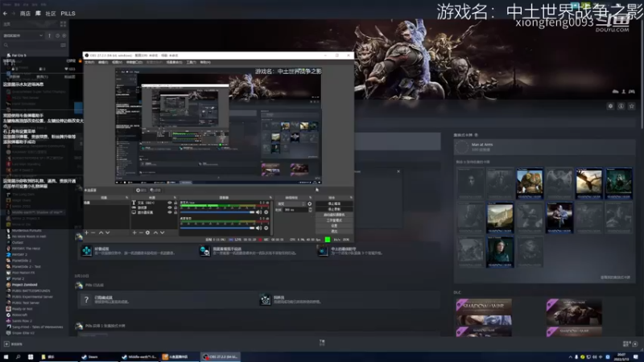Open OBS Tools menu
Image resolution: width=644 pixels, height=362 pixels.
coord(191,63)
